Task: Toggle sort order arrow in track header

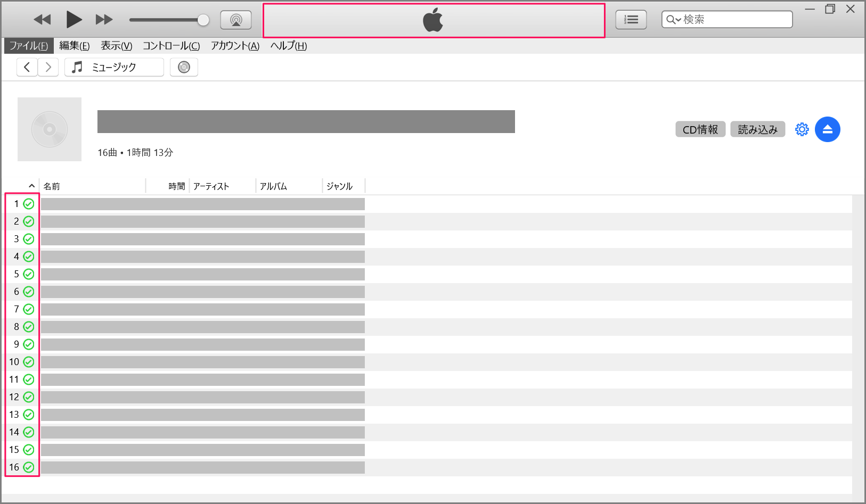Action: (x=31, y=186)
